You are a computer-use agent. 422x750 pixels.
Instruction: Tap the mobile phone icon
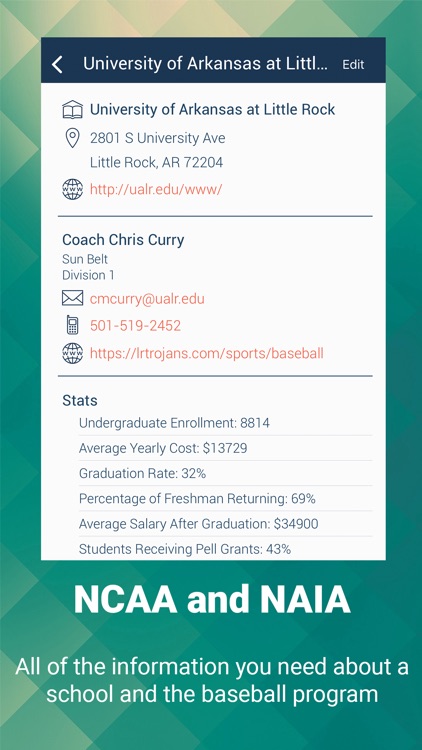click(73, 325)
